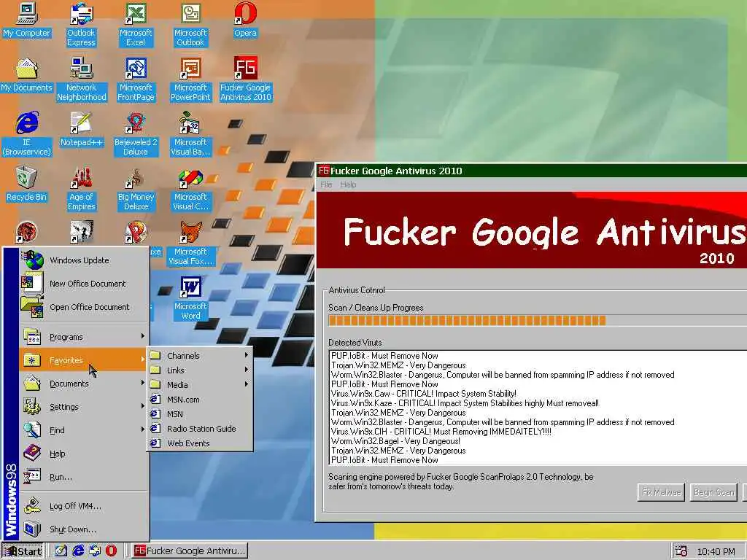Click the Show Desktop quick launch icon
747x560 pixels.
pos(61,551)
